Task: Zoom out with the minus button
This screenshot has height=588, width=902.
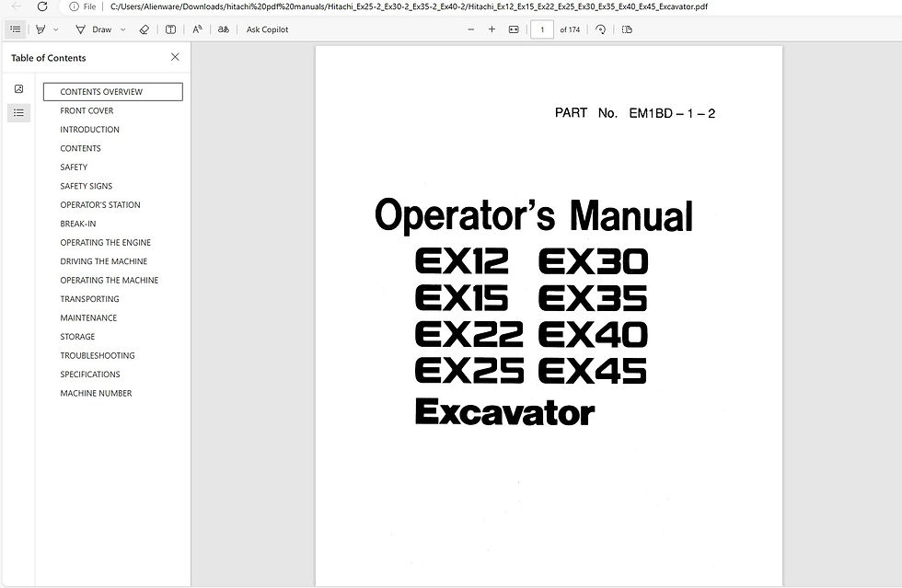Action: [x=471, y=29]
